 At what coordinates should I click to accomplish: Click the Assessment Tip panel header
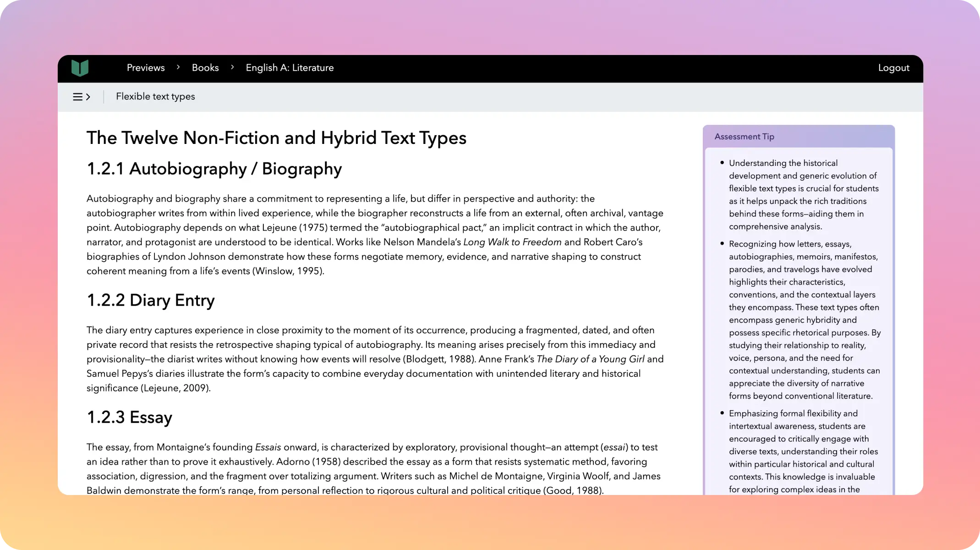pos(799,137)
